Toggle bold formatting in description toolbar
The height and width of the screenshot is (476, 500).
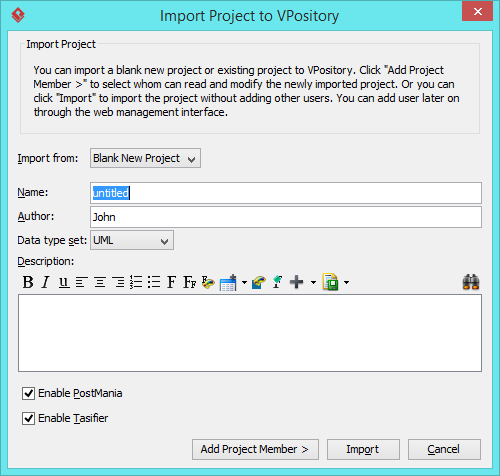point(28,282)
